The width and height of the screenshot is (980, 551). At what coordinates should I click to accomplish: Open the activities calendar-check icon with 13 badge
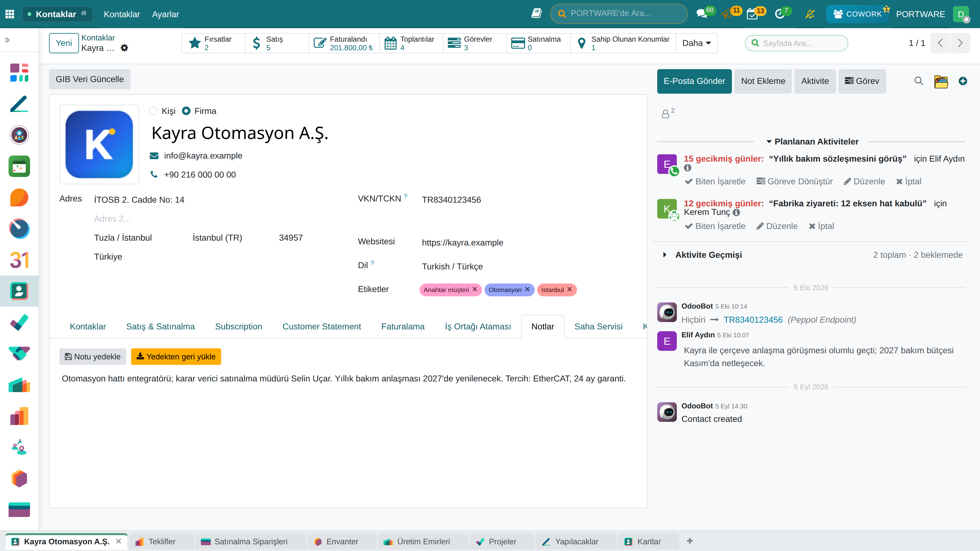pos(752,14)
